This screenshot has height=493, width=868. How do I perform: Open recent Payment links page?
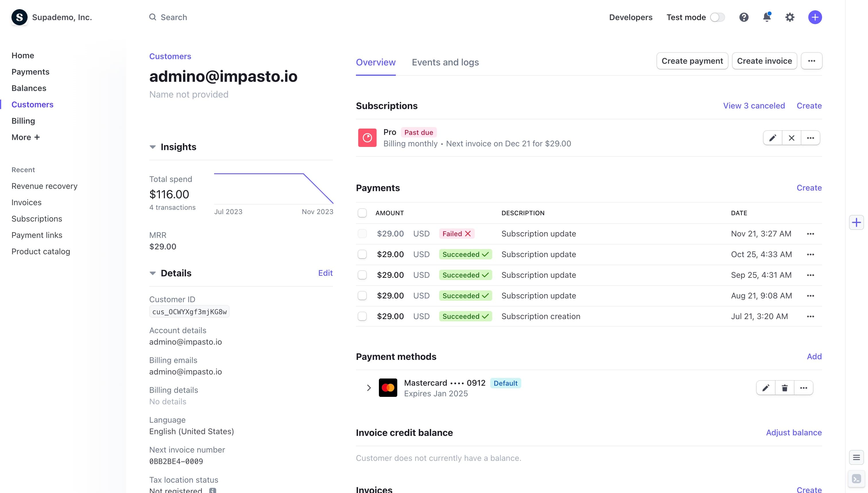tap(37, 235)
